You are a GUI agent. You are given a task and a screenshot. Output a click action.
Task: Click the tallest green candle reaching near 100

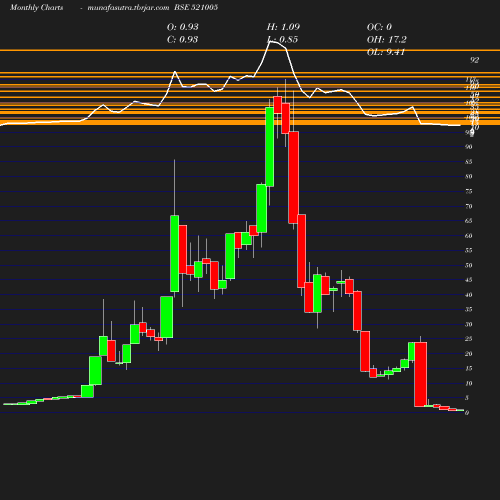pos(270,147)
